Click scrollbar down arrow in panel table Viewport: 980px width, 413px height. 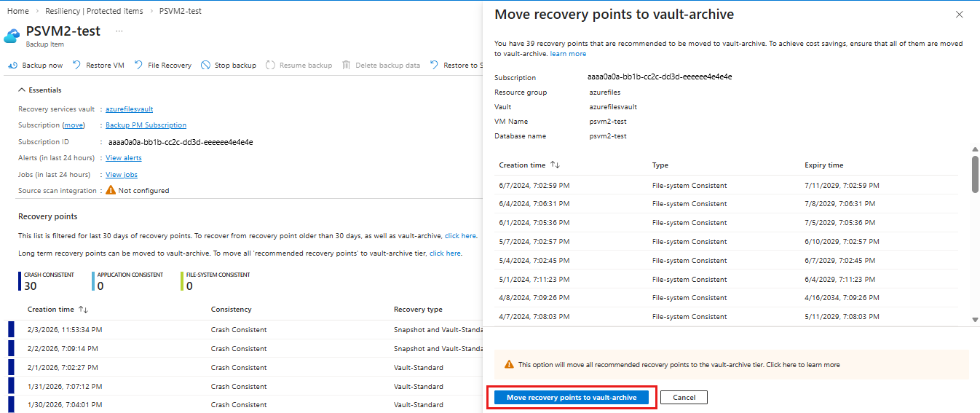(x=975, y=319)
